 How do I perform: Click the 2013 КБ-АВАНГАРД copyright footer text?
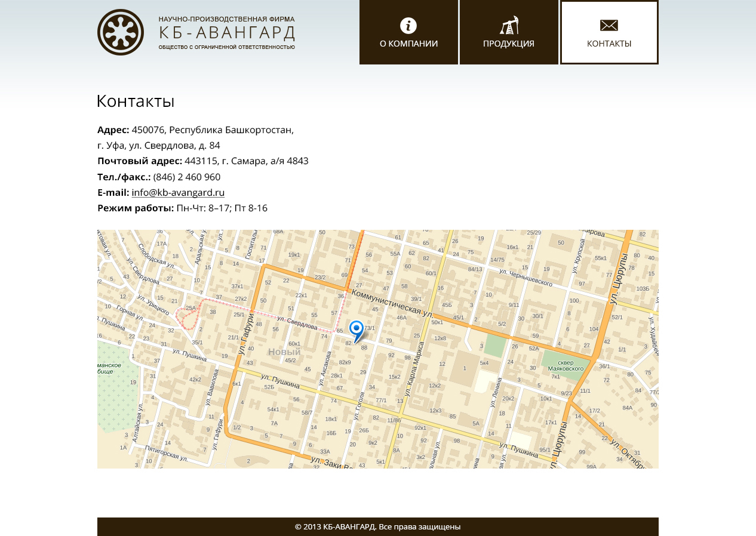point(377,526)
